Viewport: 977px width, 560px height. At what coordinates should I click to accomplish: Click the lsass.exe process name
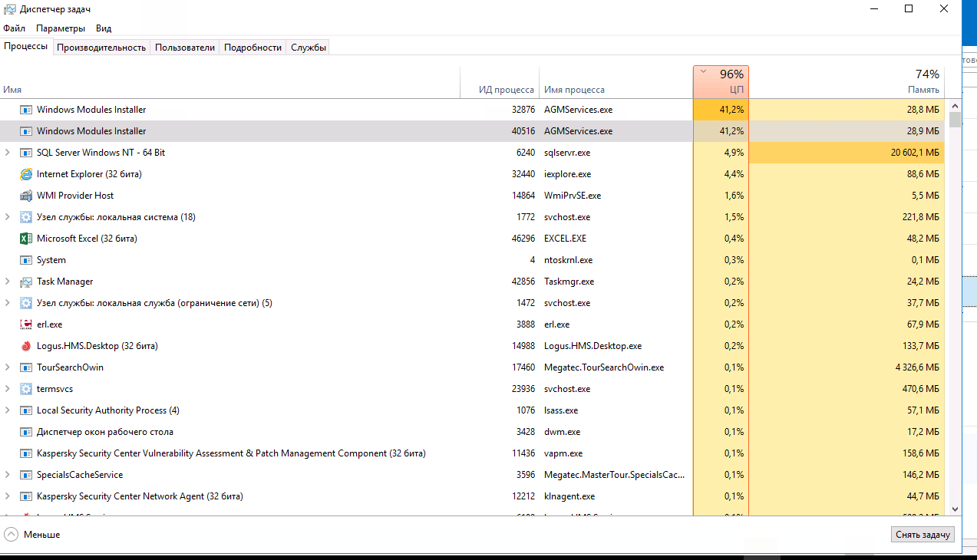(x=561, y=410)
